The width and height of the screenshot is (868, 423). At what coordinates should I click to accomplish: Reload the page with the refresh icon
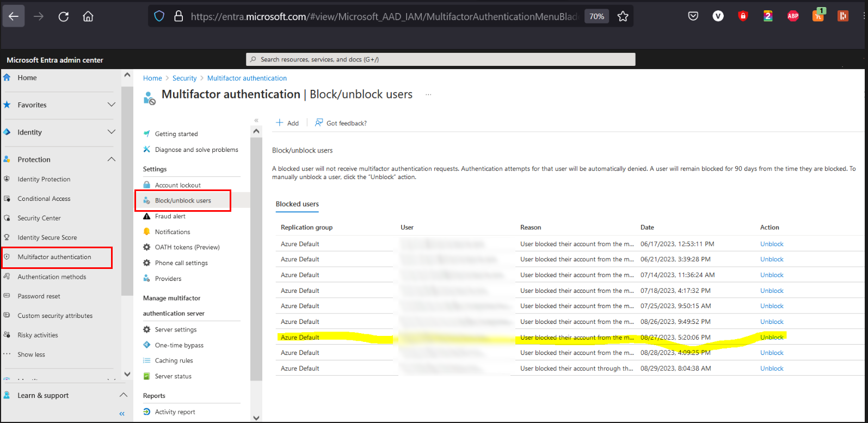point(63,16)
